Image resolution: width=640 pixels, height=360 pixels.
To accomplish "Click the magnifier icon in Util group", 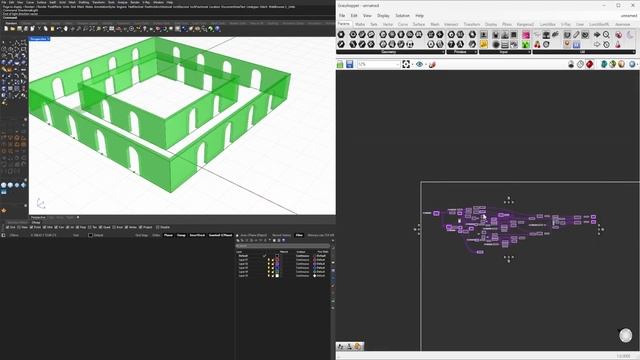I will pos(607,35).
